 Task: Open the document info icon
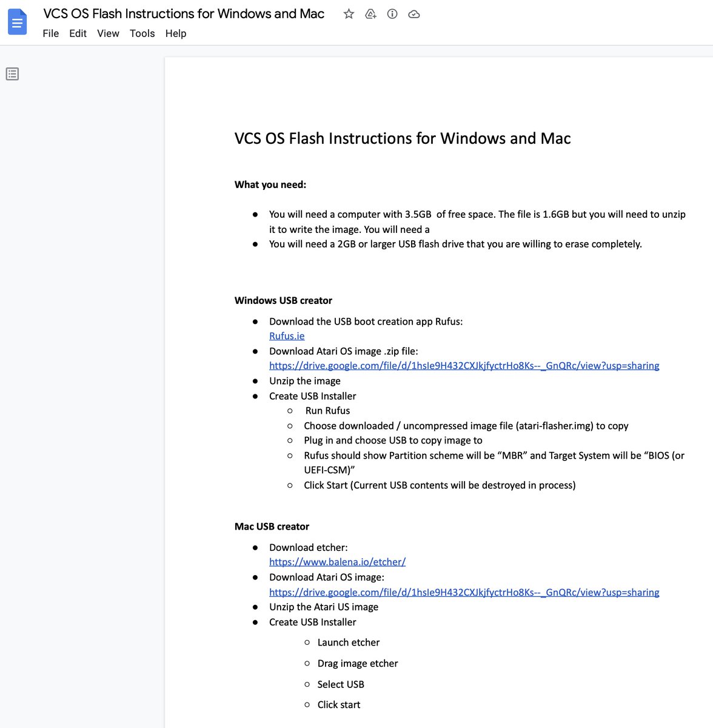tap(392, 14)
